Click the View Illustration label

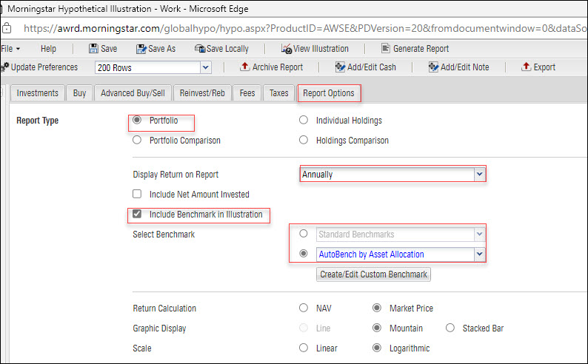(321, 49)
